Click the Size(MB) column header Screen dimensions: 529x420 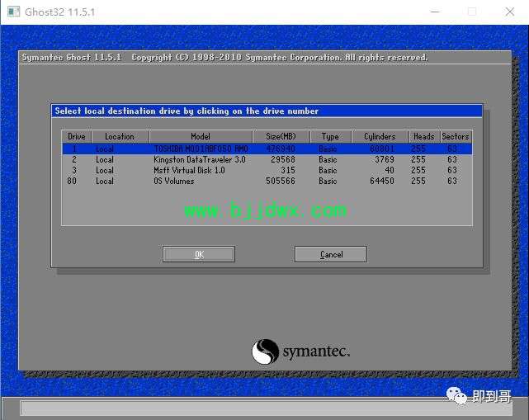281,137
